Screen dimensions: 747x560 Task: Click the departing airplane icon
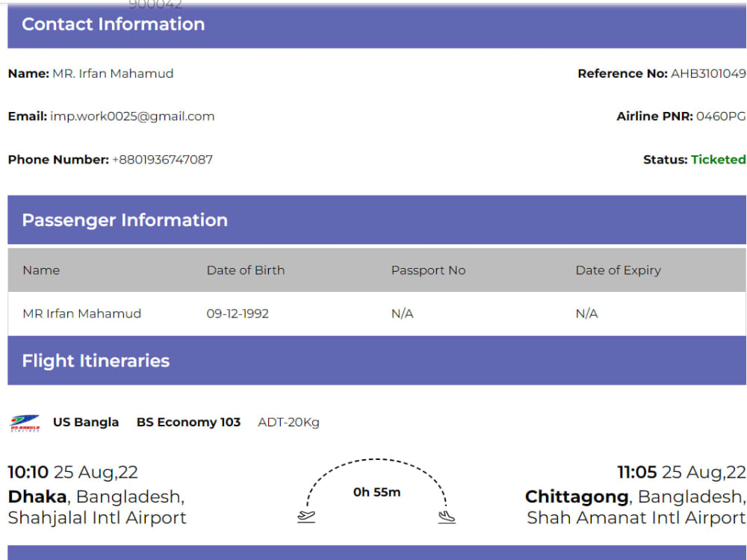pyautogui.click(x=306, y=516)
